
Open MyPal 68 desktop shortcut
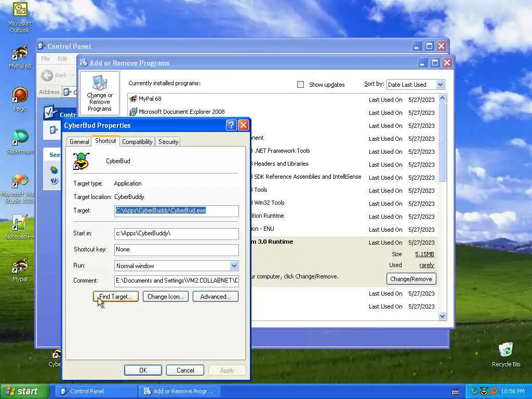pos(20,57)
